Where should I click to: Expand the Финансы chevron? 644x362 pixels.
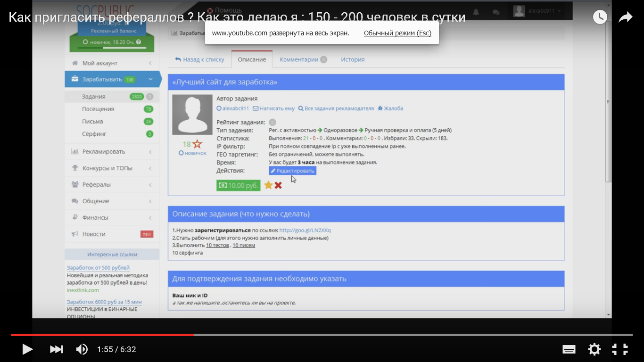tap(150, 217)
